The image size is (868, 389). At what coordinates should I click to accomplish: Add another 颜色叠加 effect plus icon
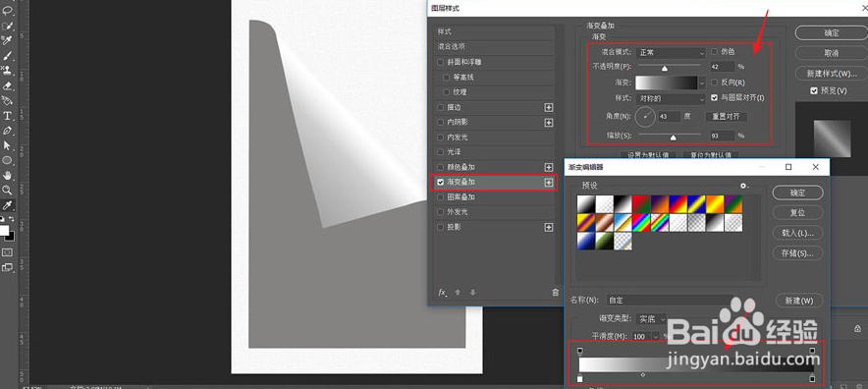point(549,167)
